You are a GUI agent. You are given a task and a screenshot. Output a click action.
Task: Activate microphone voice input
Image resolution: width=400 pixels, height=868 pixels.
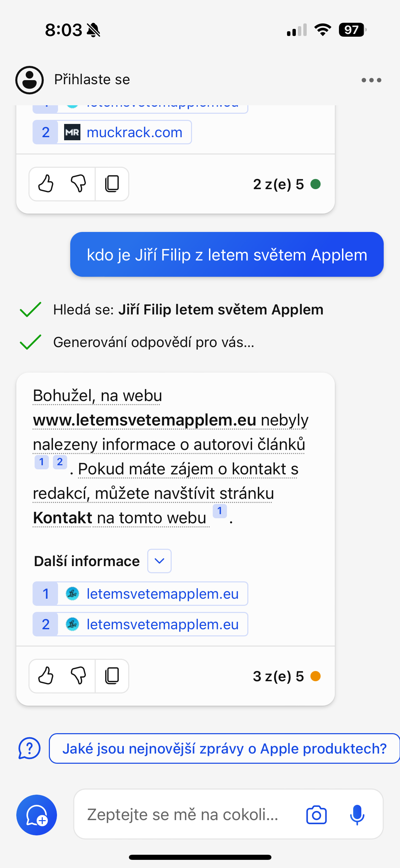pyautogui.click(x=357, y=815)
